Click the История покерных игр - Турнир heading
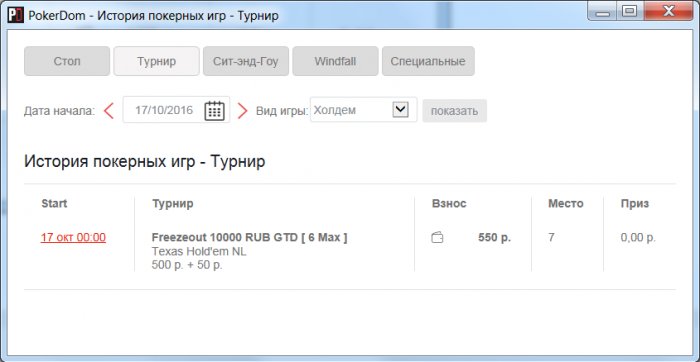 click(145, 162)
